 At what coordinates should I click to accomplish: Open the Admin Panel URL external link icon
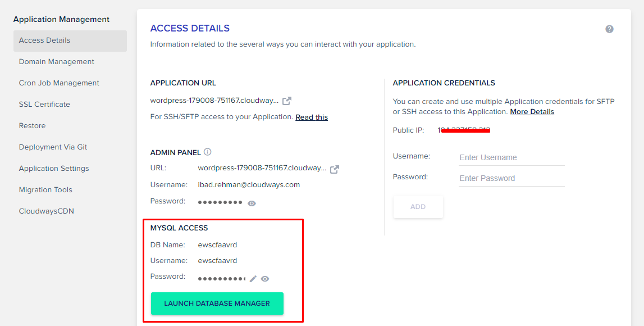(335, 168)
